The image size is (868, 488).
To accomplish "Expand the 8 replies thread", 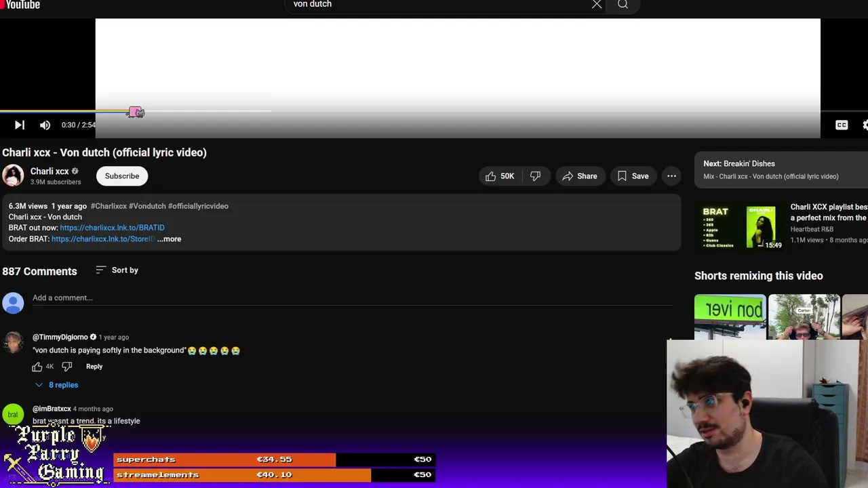I will coord(57,385).
